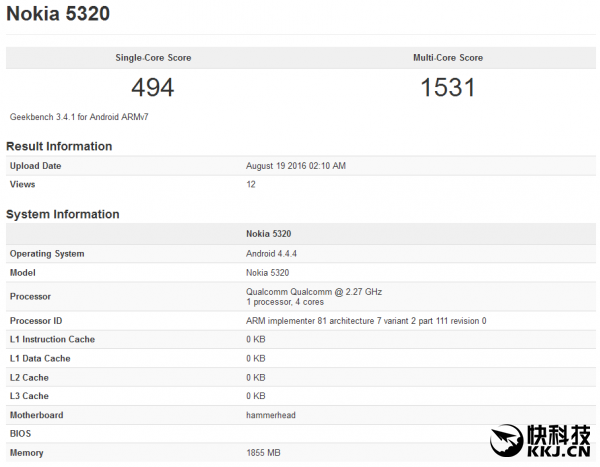Click the Nokia 5320 page title heading

click(x=58, y=15)
